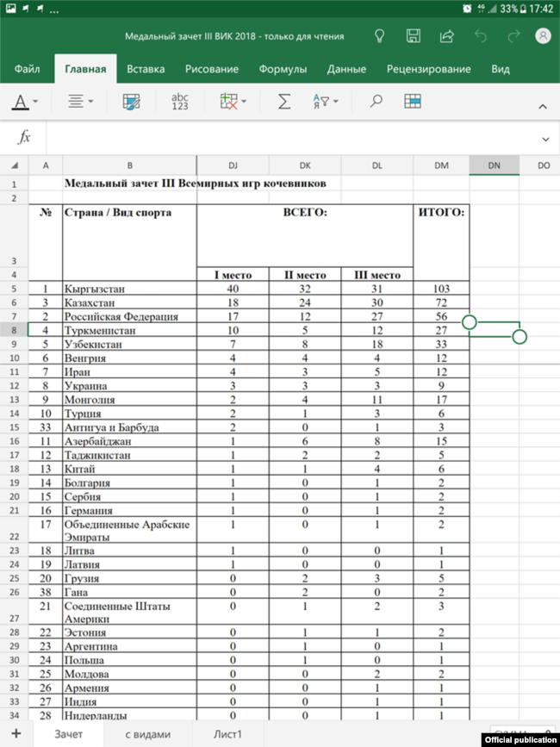Switch to the Рисование tab
This screenshot has width=560, height=747.
tap(212, 69)
